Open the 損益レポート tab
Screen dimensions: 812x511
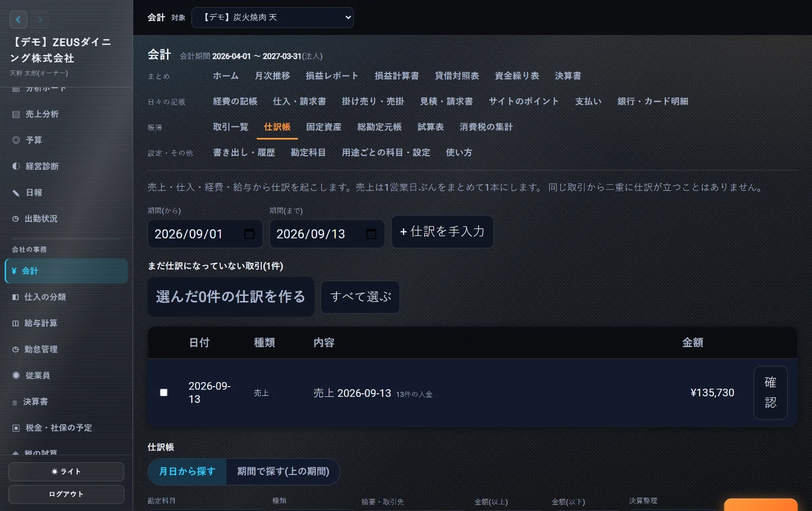click(332, 76)
